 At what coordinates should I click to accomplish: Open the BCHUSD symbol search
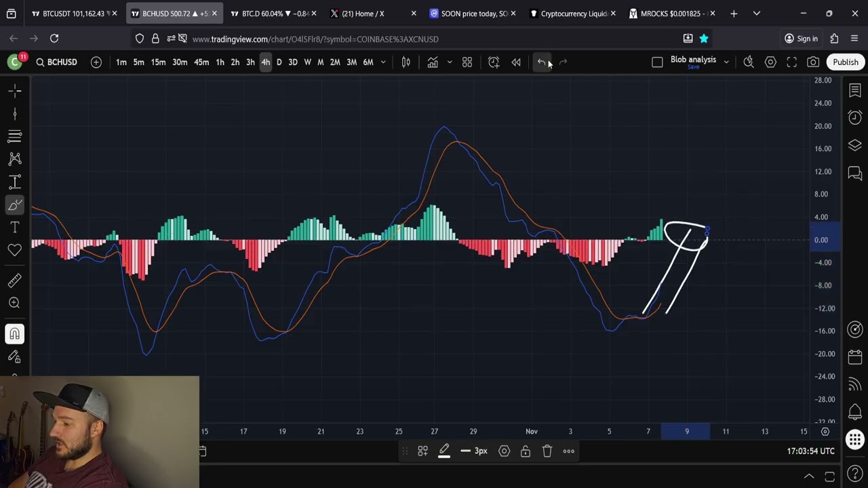point(56,62)
